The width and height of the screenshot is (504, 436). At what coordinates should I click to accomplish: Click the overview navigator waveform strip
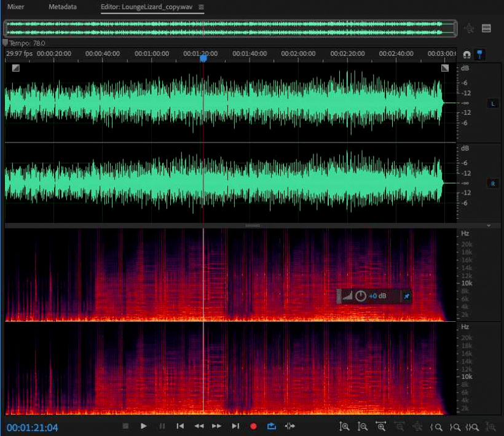click(230, 28)
